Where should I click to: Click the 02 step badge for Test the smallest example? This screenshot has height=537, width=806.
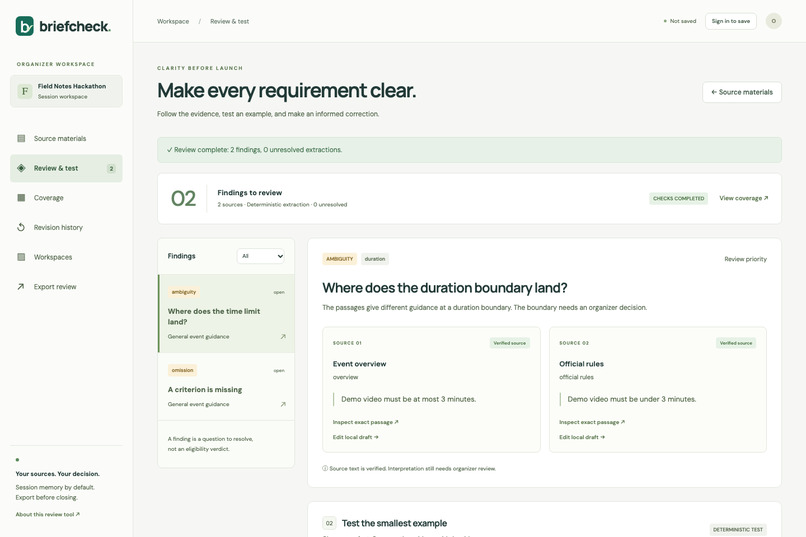(x=329, y=523)
